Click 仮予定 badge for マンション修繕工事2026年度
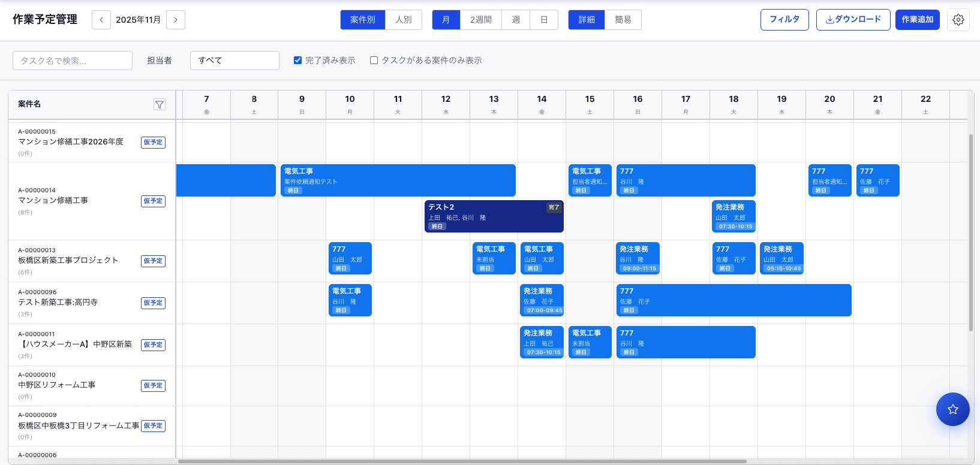This screenshot has height=465, width=980. 153,143
